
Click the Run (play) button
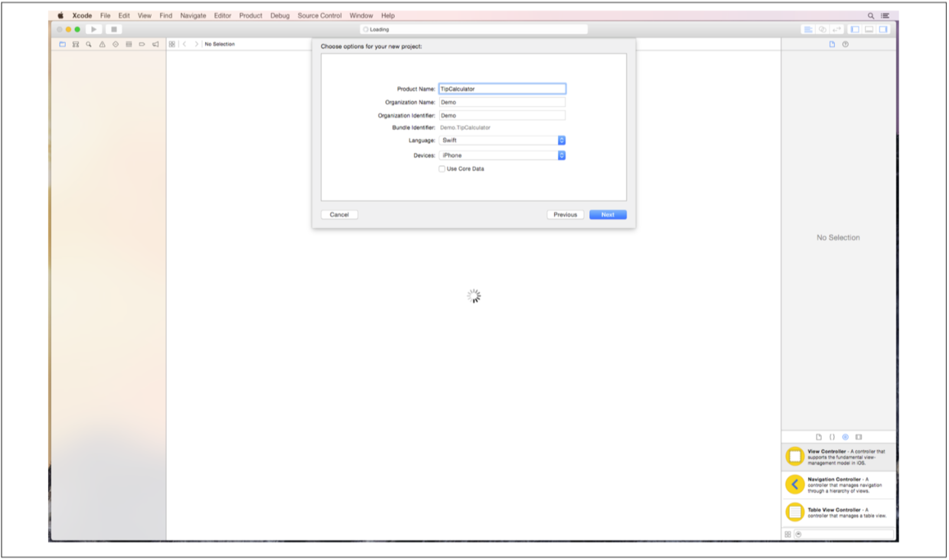[x=94, y=29]
